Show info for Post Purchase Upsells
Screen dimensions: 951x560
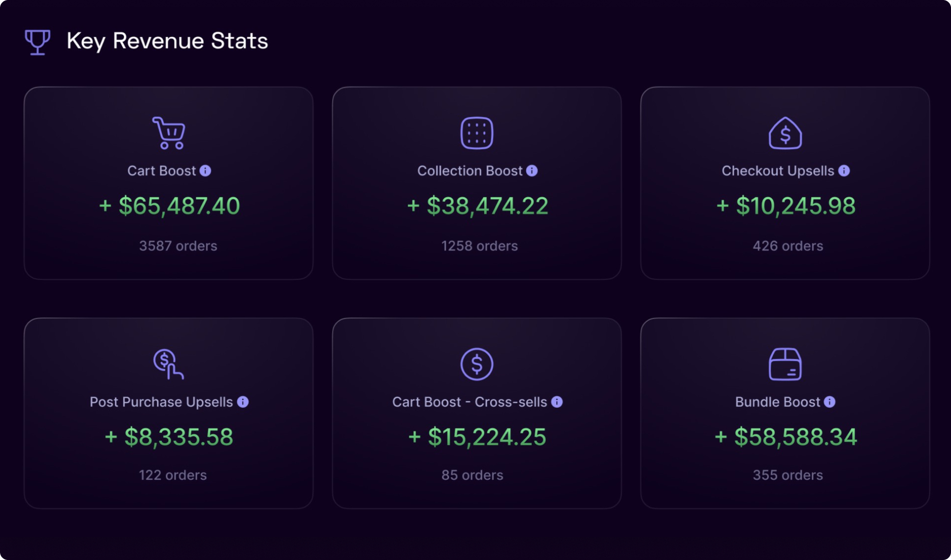tap(243, 402)
